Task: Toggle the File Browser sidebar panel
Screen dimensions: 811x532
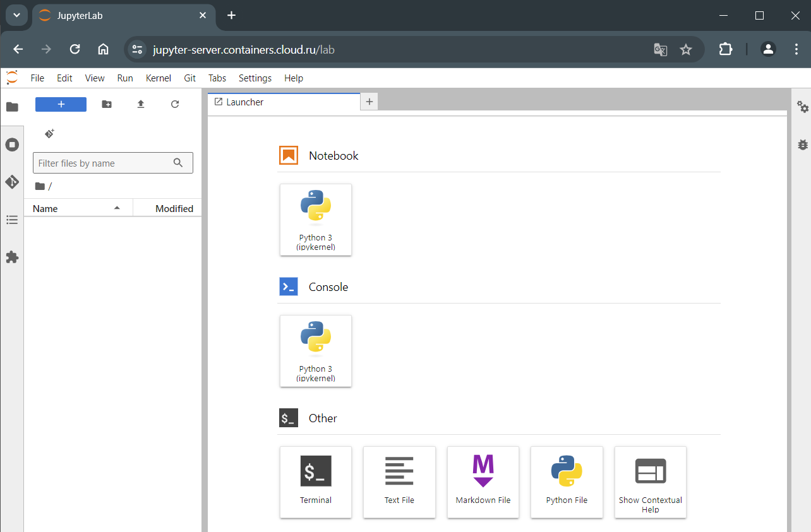Action: (x=12, y=107)
